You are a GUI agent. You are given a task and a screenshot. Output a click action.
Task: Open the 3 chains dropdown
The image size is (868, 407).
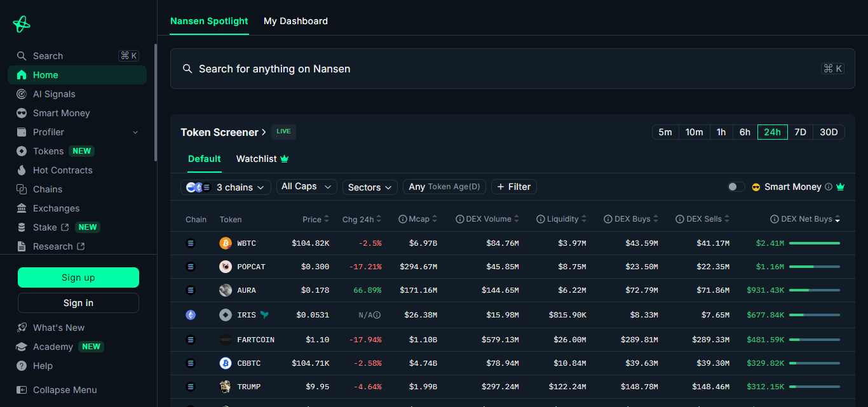[x=226, y=187]
